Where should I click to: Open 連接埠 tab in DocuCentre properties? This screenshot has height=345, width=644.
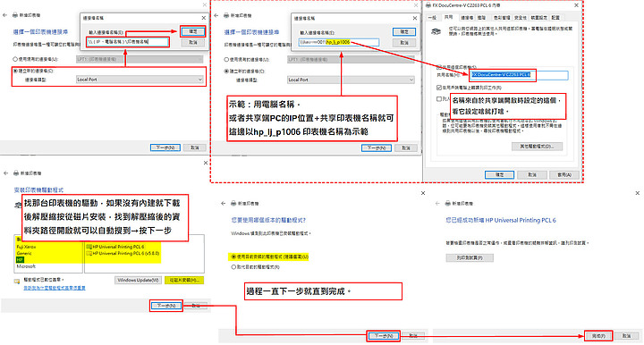coord(467,18)
